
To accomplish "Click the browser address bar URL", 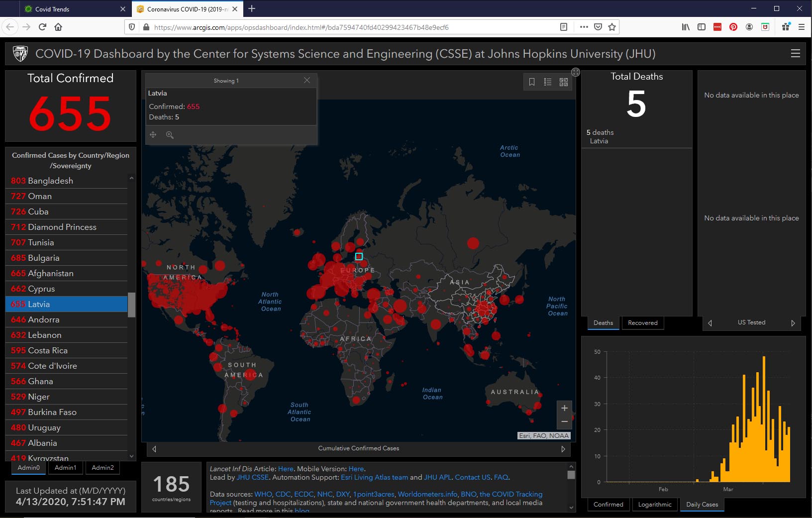I will 302,27.
